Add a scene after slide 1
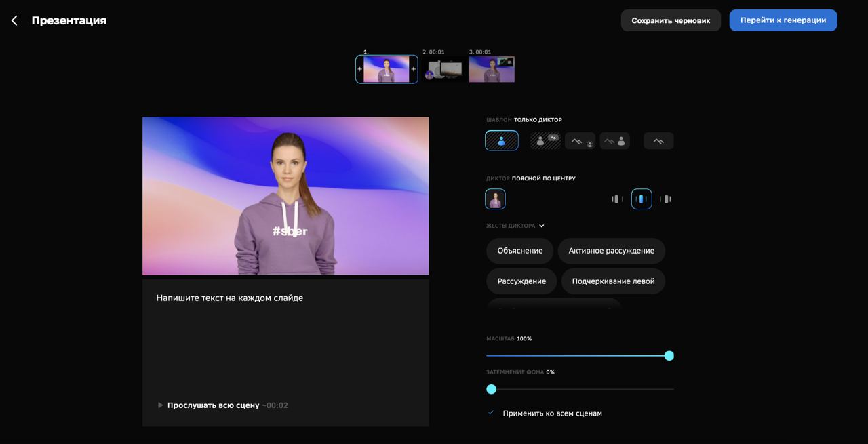The width and height of the screenshot is (868, 444). point(414,69)
